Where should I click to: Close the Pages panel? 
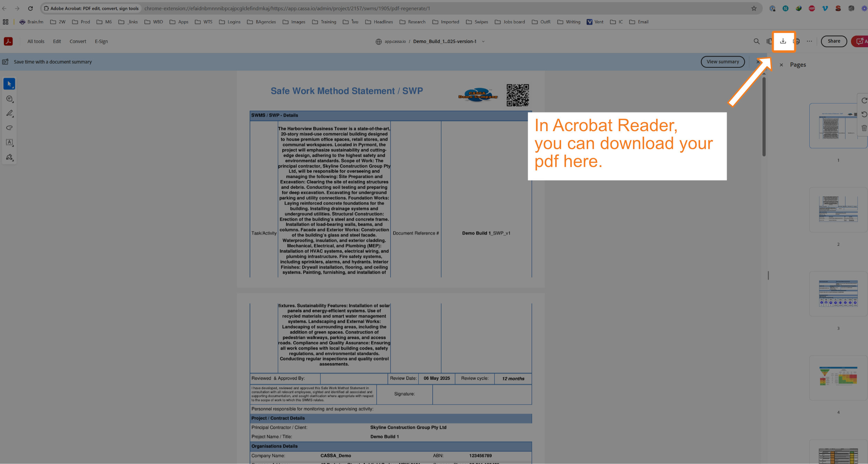coord(781,65)
